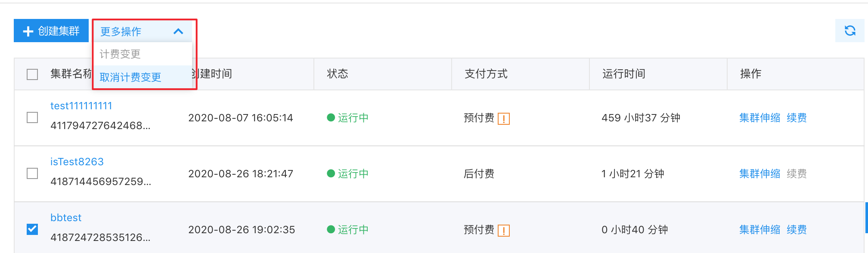Open 集群伸缩 for isTest8263

760,173
